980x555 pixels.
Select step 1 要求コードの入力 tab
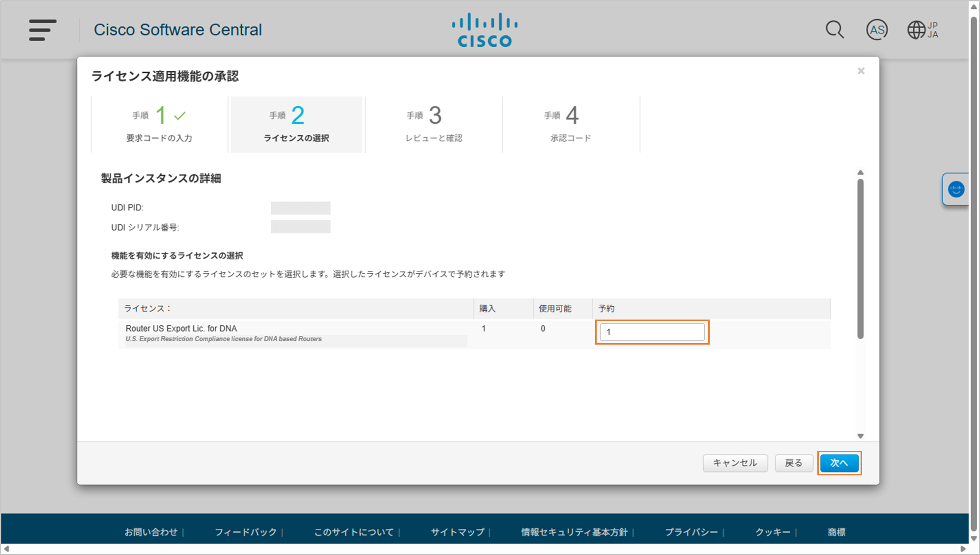coord(159,125)
